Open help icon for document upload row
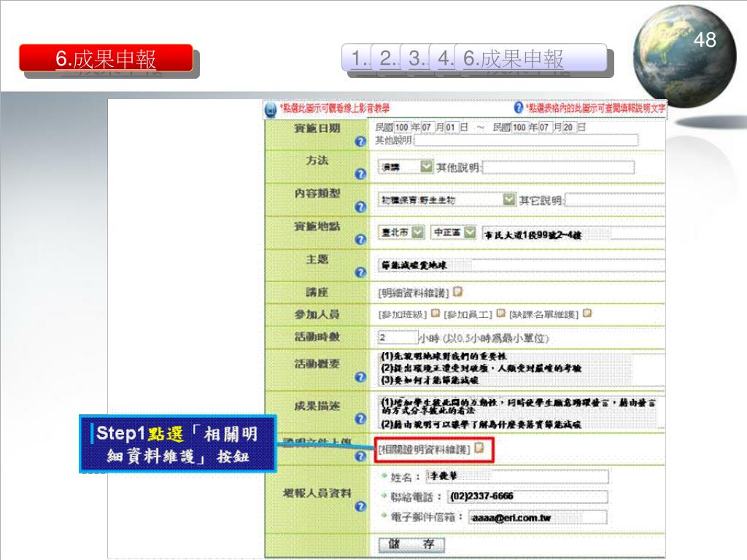This screenshot has height=560, width=747. point(360,456)
